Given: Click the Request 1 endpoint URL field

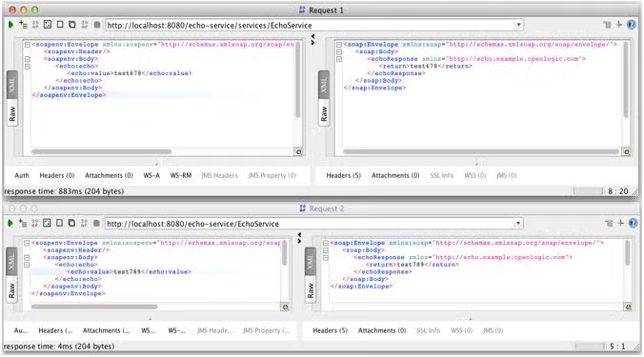Looking at the screenshot, I should (x=310, y=25).
